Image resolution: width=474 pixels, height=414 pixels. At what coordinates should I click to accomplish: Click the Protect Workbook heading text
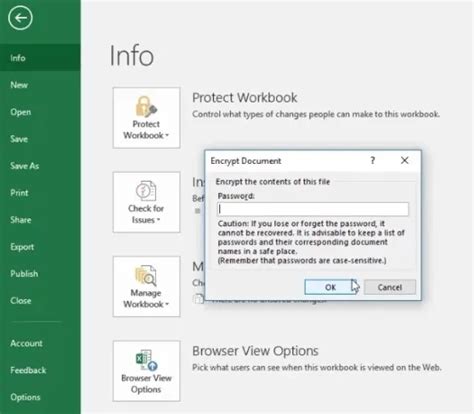click(x=244, y=98)
